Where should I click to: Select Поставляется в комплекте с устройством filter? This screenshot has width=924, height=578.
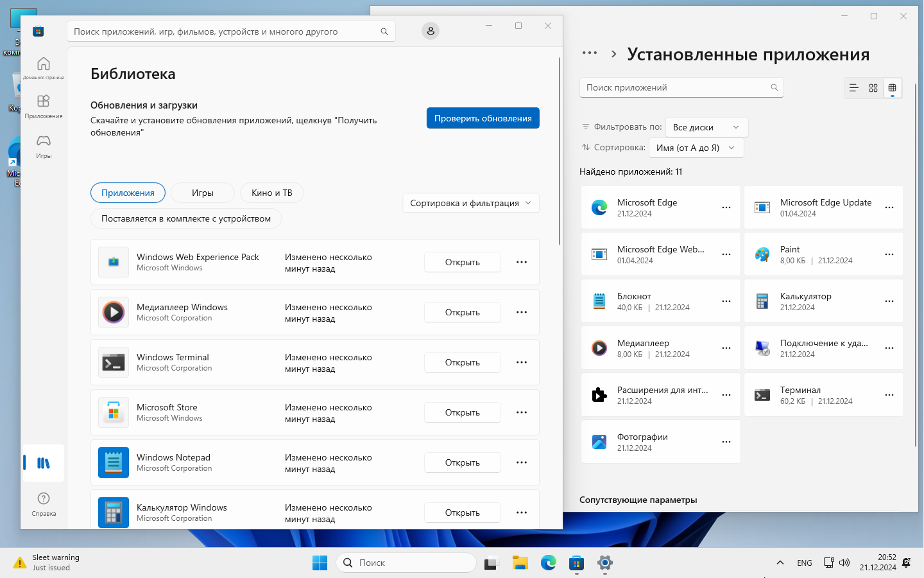(x=186, y=218)
